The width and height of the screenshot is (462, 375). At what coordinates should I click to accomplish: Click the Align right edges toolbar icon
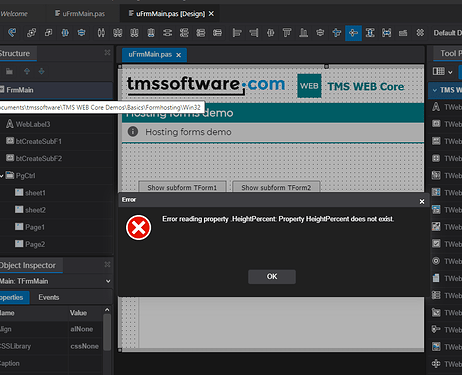[254, 33]
